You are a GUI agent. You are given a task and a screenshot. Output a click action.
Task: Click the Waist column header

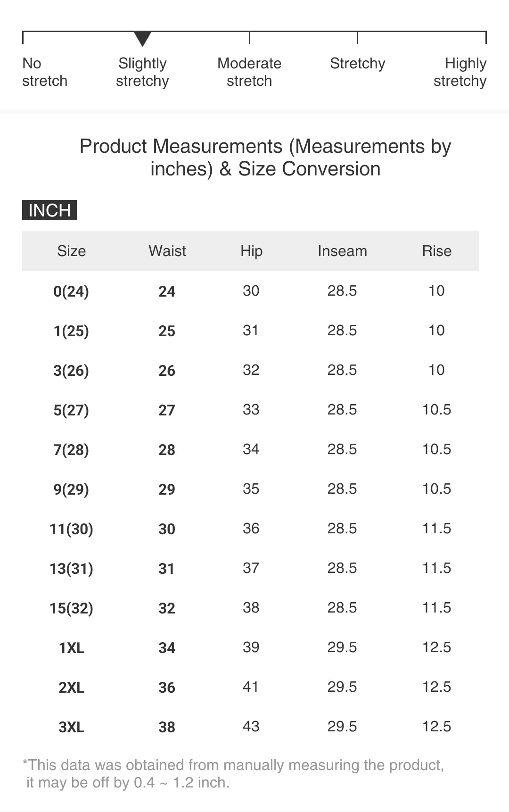[167, 251]
